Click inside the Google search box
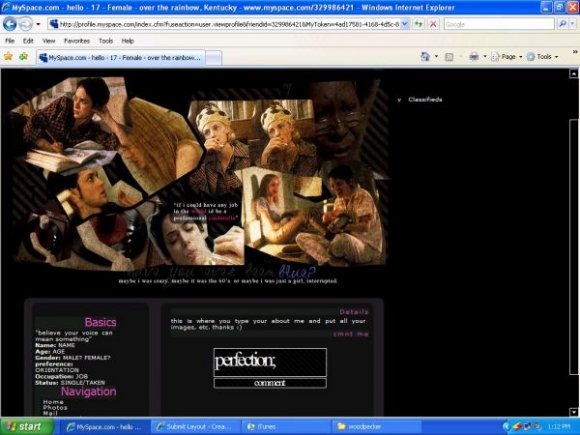Image resolution: width=580 pixels, height=435 pixels. 499,24
